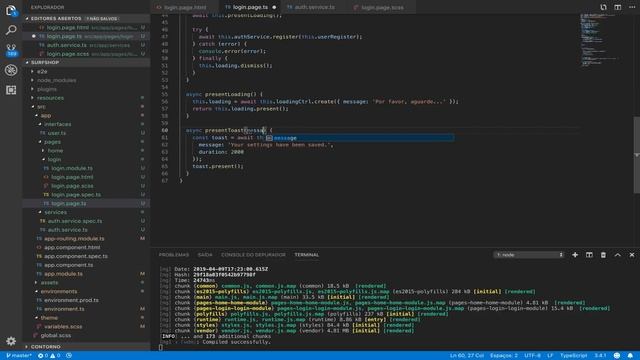Viewport: 640px width, 360px height.
Task: Change indentation via 'Espaços: 2'
Action: [504, 356]
